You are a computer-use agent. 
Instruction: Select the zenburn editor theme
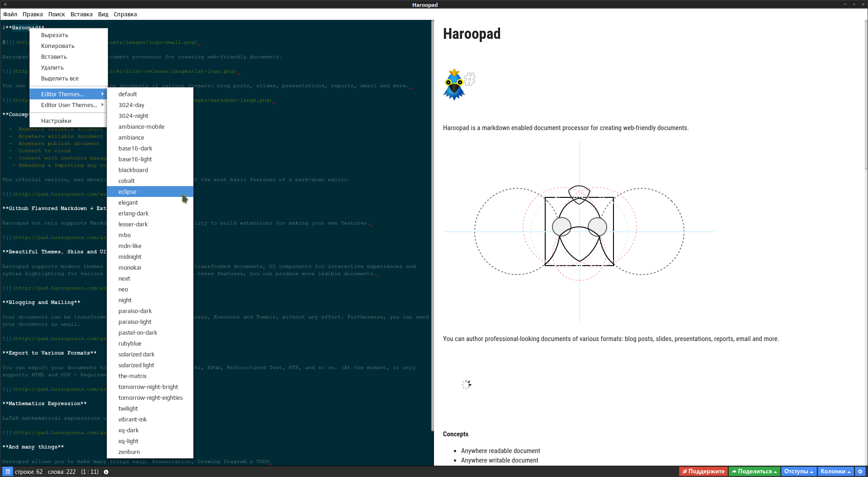click(x=150, y=452)
